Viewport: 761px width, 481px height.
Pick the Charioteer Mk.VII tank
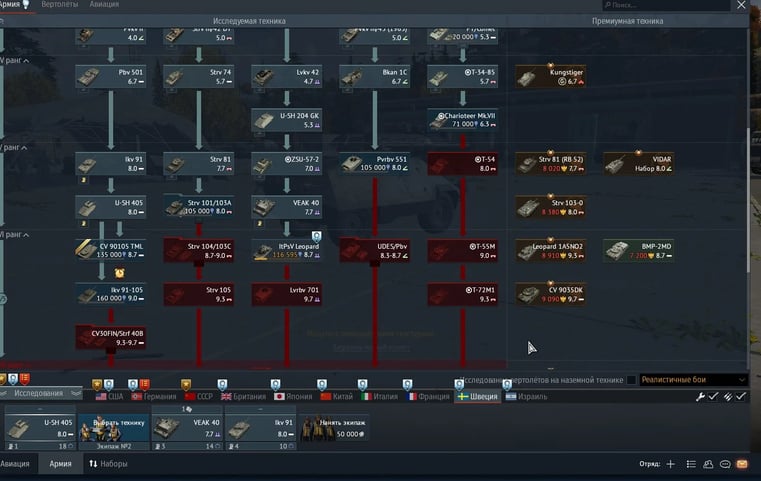[462, 120]
